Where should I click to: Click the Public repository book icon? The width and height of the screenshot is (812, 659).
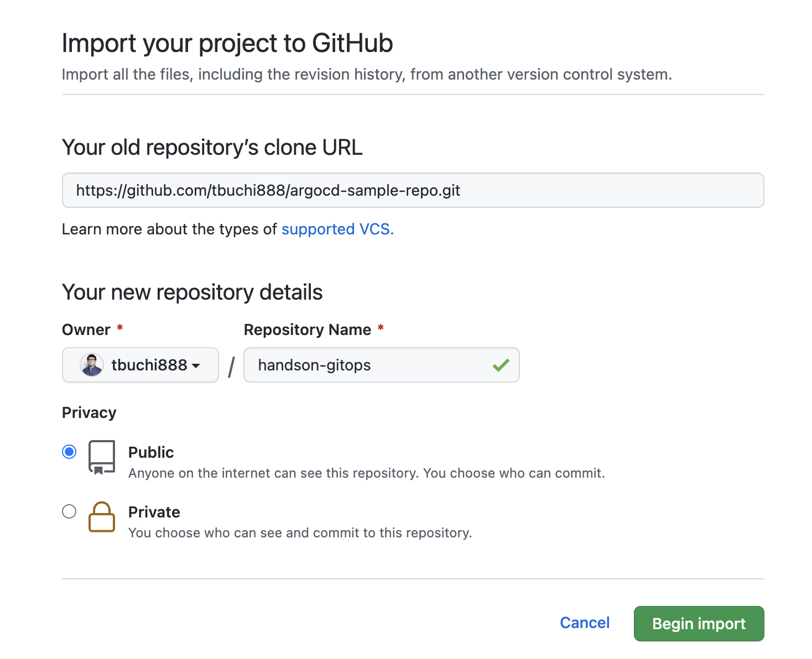click(102, 458)
